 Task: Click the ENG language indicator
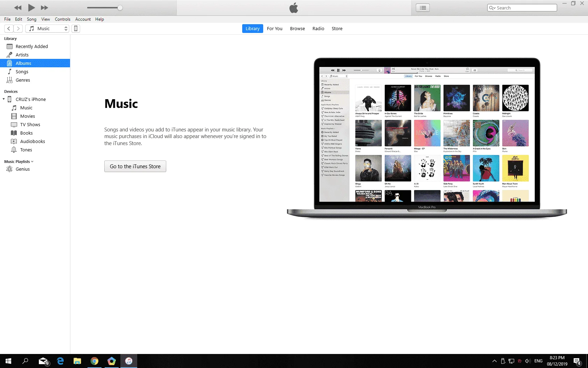[538, 361]
